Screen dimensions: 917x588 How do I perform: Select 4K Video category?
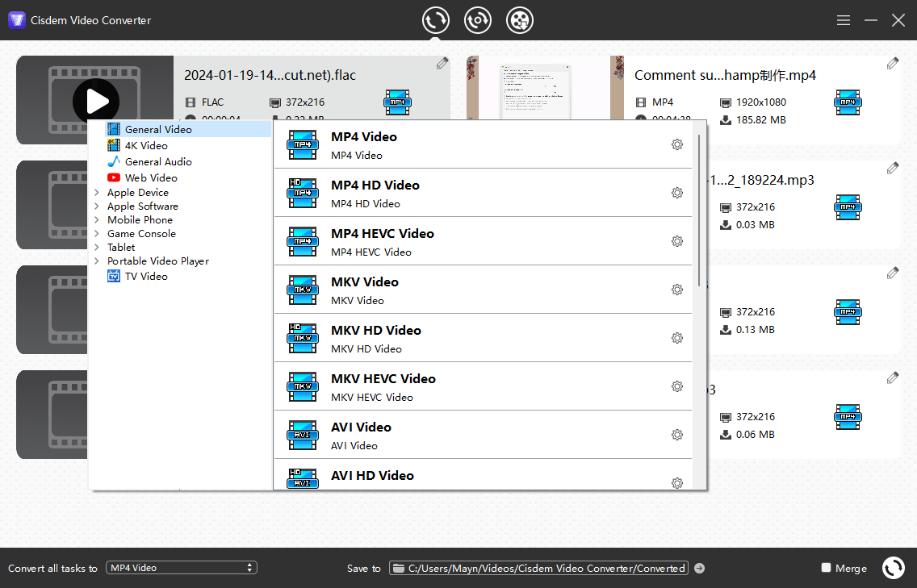pos(146,145)
